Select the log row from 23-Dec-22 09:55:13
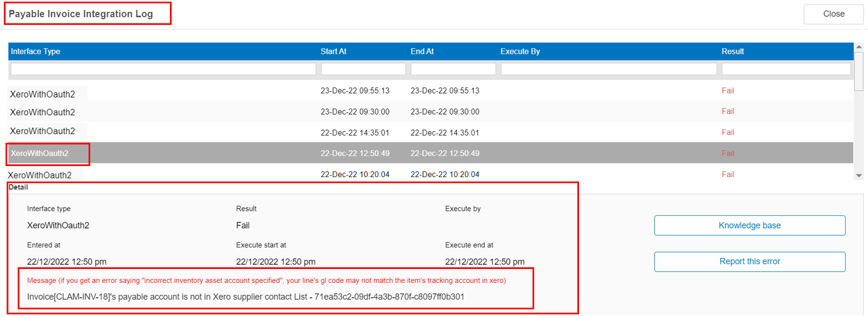This screenshot has width=868, height=316. pos(355,91)
